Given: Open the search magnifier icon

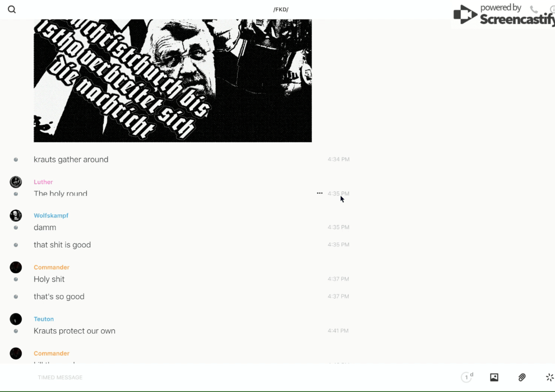Looking at the screenshot, I should [x=12, y=10].
